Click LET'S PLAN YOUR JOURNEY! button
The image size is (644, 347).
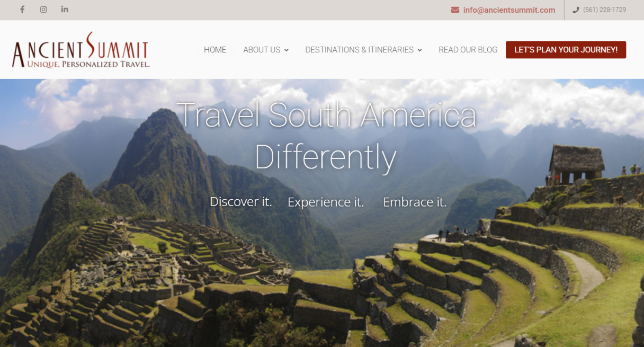(x=566, y=50)
